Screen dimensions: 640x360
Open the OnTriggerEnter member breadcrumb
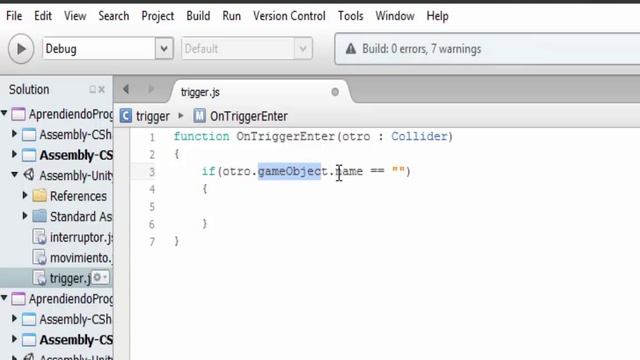point(249,116)
